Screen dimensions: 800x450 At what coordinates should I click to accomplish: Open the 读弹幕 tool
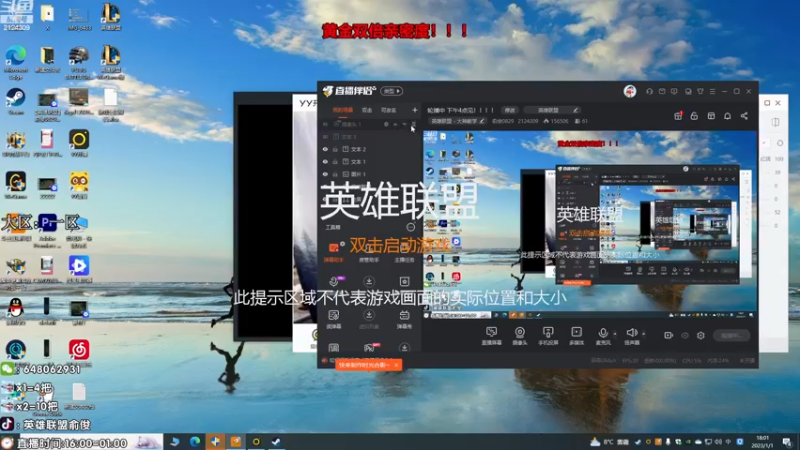coord(334,319)
